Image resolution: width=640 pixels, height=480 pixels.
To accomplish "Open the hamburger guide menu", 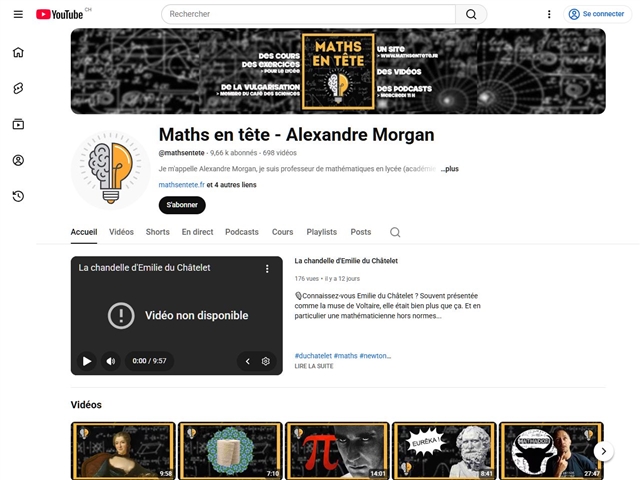I will pyautogui.click(x=18, y=14).
